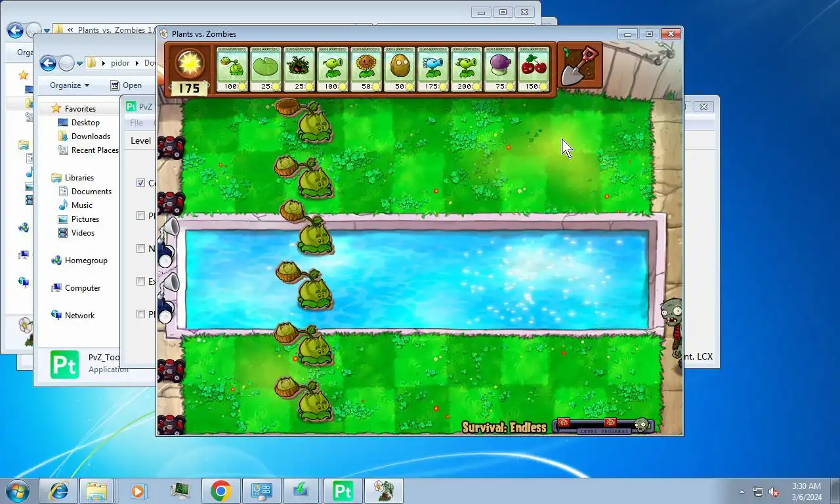The height and width of the screenshot is (504, 840).
Task: Open Downloads under Favorites
Action: [91, 136]
